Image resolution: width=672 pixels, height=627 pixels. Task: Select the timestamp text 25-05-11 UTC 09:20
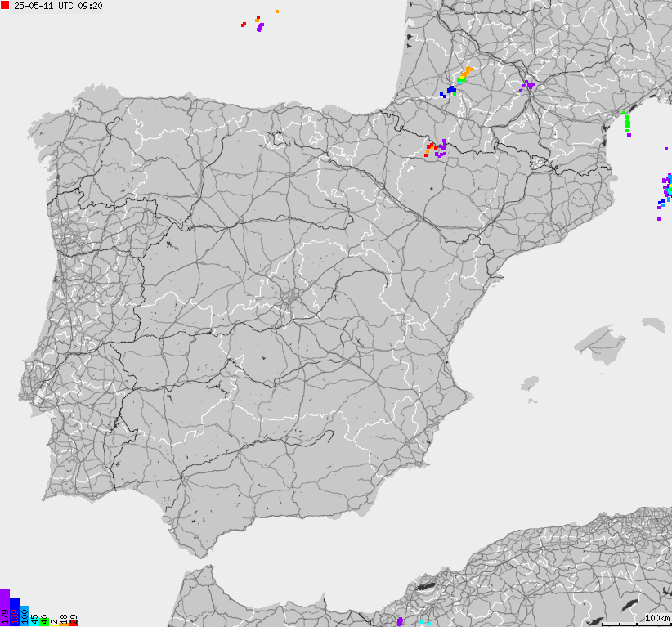(x=58, y=6)
